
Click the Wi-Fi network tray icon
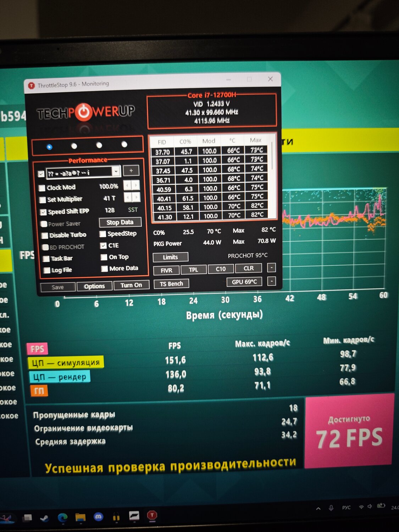pos(361,507)
